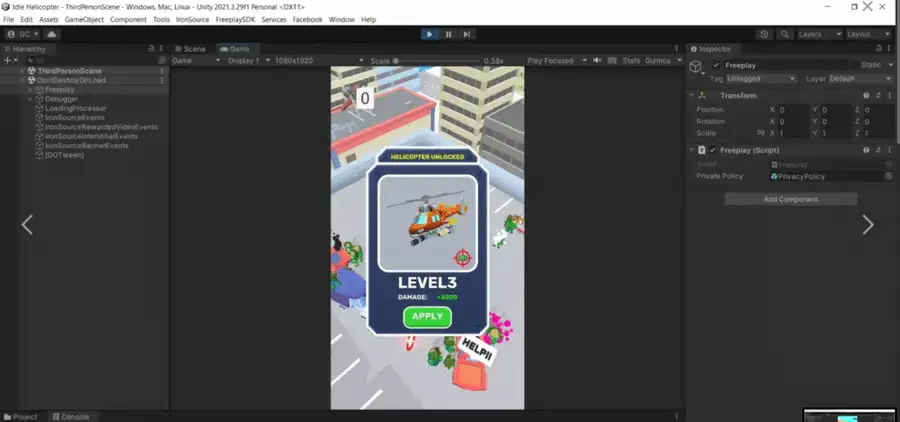Click the object picker beside PrivacyPolicy
900x422 pixels.
click(888, 176)
